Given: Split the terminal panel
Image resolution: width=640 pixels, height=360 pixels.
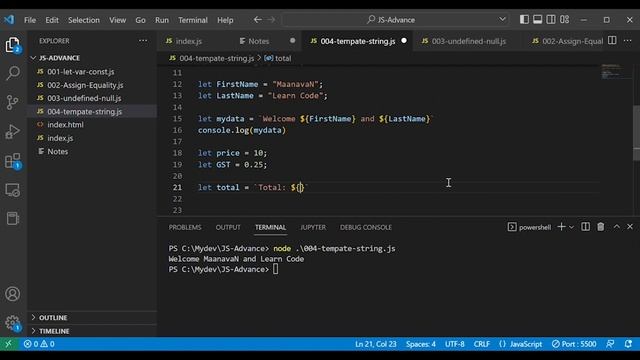Looking at the screenshot, I should point(585,227).
